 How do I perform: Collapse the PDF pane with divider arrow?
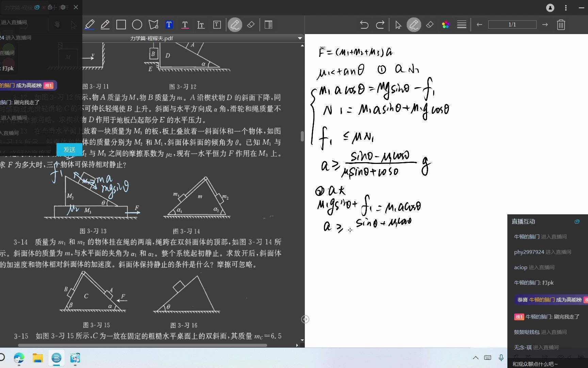(305, 319)
